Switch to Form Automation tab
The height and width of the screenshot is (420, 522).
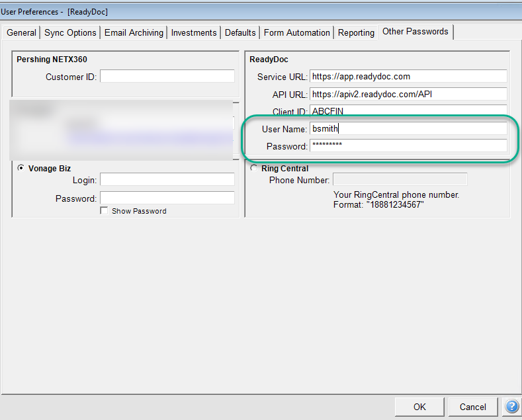click(296, 32)
